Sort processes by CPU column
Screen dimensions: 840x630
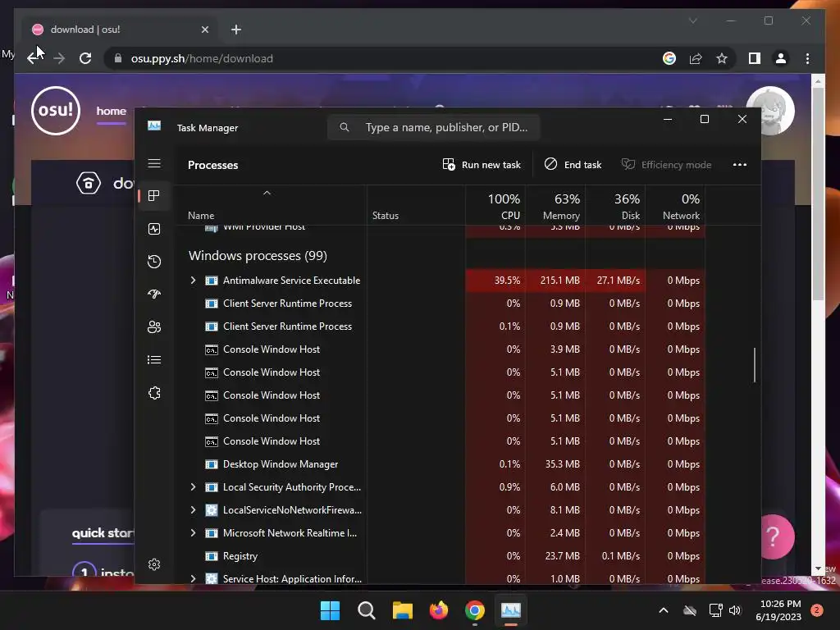[x=495, y=206]
